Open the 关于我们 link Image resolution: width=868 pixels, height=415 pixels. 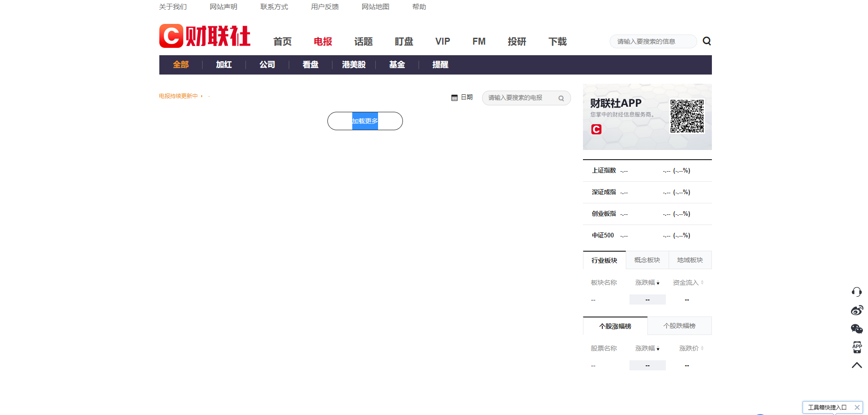173,7
